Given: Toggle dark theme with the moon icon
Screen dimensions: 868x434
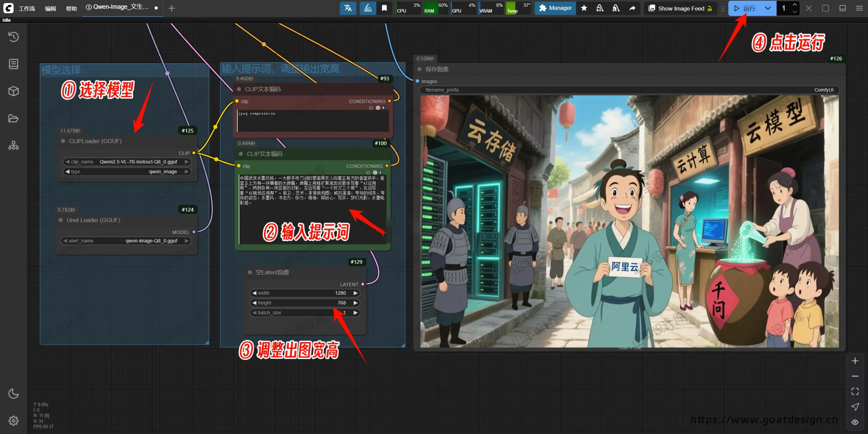Looking at the screenshot, I should (14, 394).
